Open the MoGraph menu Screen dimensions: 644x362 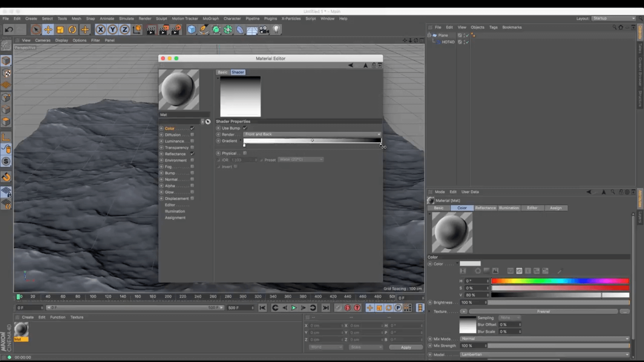(210, 18)
